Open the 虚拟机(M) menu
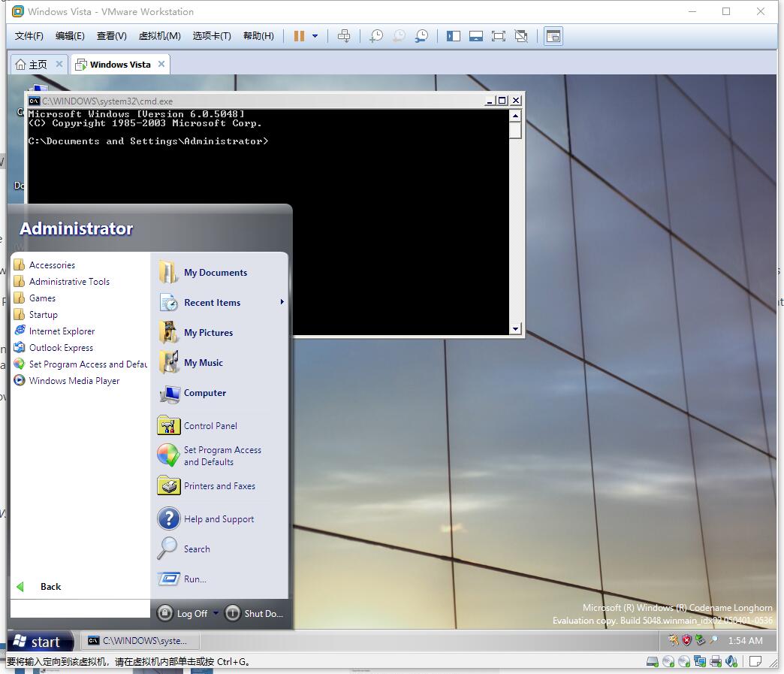The width and height of the screenshot is (784, 674). tap(159, 36)
